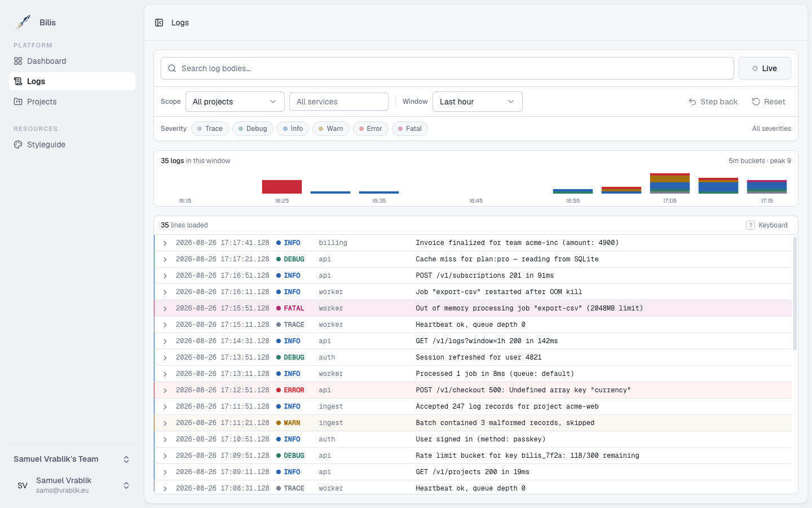Click the Reset filters button
This screenshot has height=508, width=812.
(769, 102)
